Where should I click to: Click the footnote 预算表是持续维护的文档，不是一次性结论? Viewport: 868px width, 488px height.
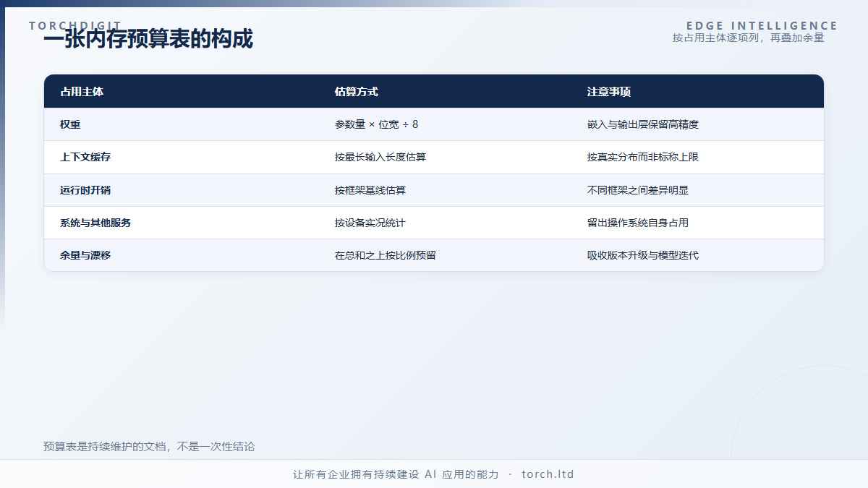(149, 447)
